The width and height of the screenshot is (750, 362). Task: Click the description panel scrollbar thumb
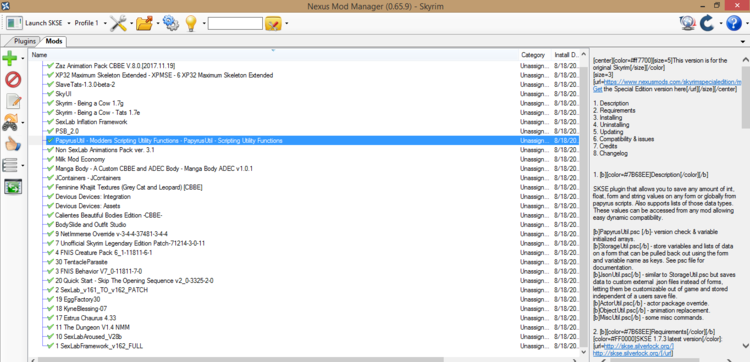pos(745,98)
